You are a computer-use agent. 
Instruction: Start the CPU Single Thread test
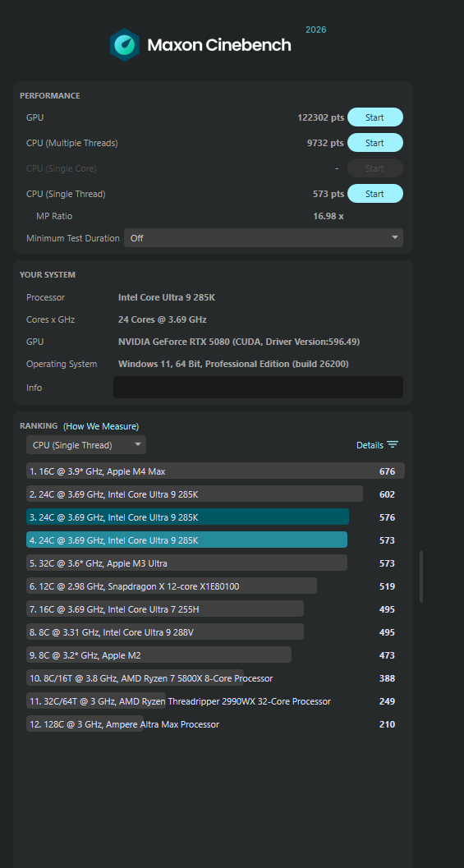tap(374, 194)
